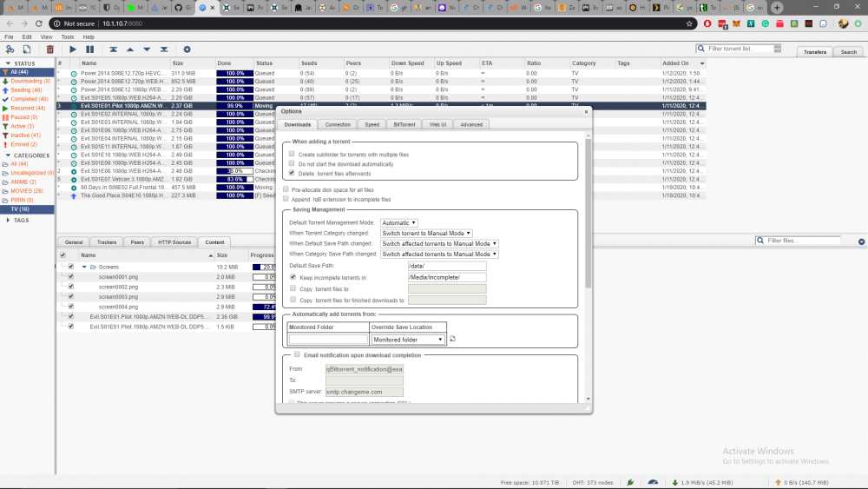Open a new browser tab with plus

click(x=777, y=7)
